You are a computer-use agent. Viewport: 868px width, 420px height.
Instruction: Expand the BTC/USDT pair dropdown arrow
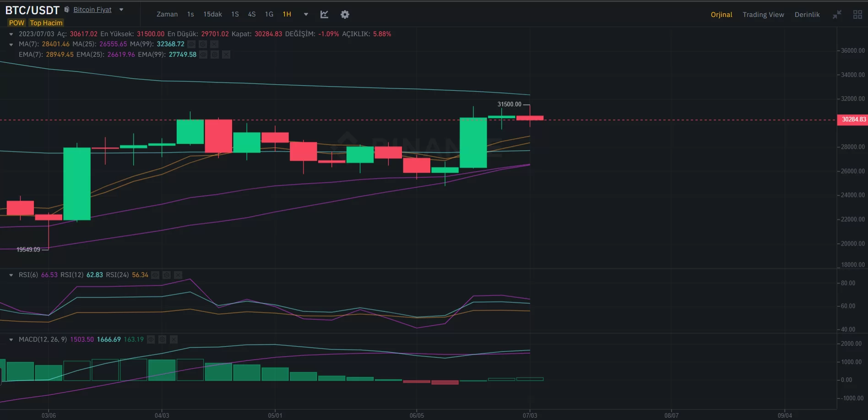pyautogui.click(x=121, y=10)
